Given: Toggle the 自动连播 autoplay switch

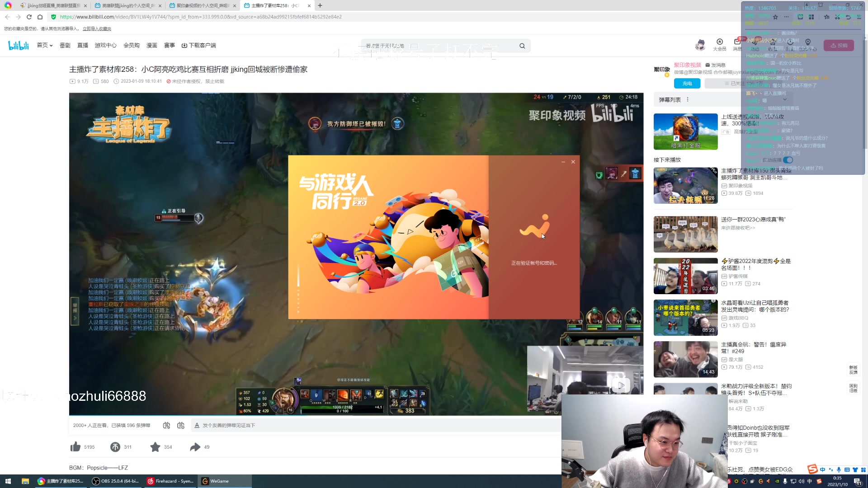Looking at the screenshot, I should coord(788,160).
